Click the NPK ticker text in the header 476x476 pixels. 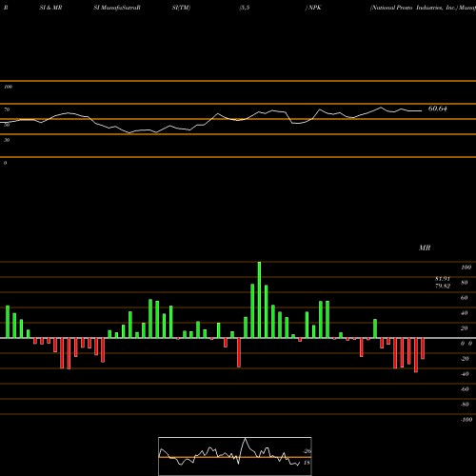315,8
